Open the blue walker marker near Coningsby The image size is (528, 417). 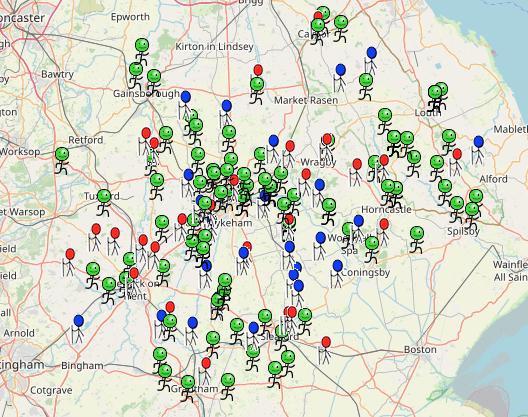(337, 274)
